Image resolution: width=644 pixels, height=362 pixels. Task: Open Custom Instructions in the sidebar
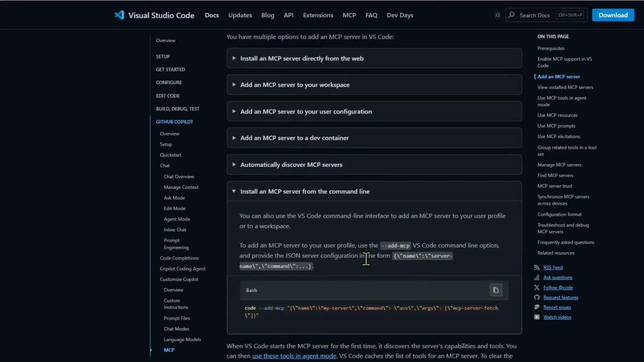point(176,304)
